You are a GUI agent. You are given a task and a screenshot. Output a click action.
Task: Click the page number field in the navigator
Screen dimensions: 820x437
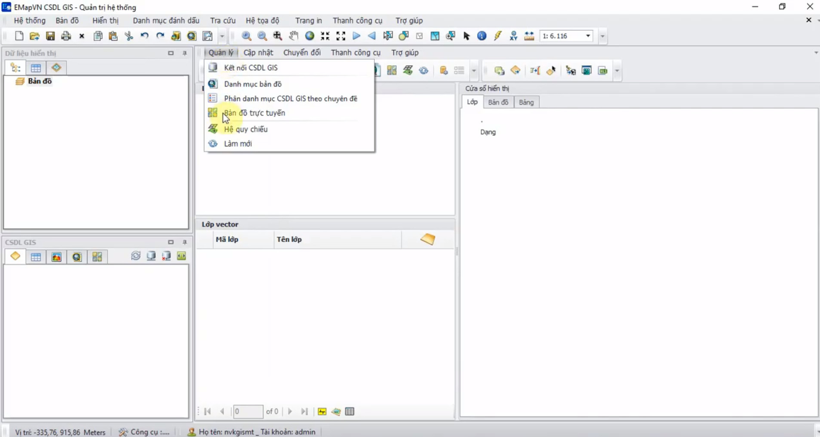coord(248,411)
